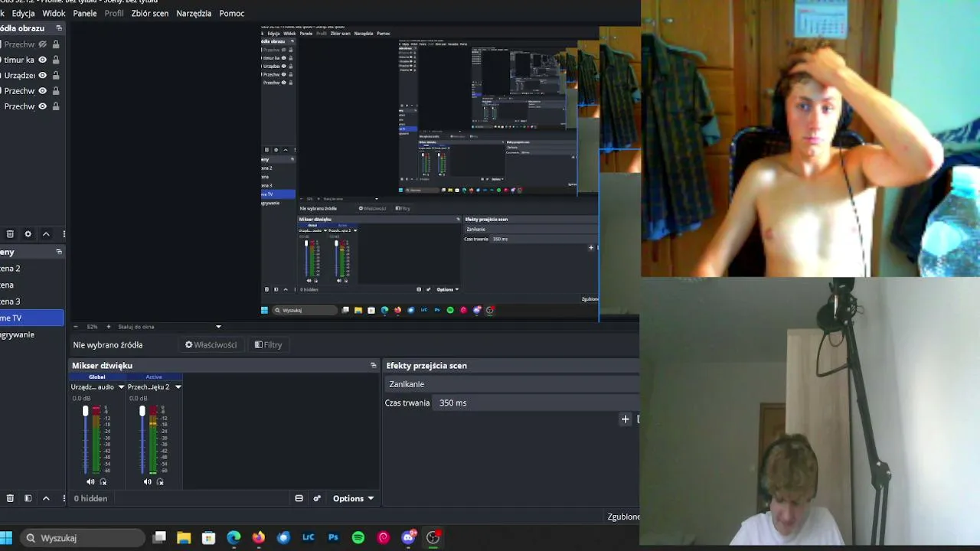Toggle lock on the greyed-out Przechw source

tap(56, 44)
